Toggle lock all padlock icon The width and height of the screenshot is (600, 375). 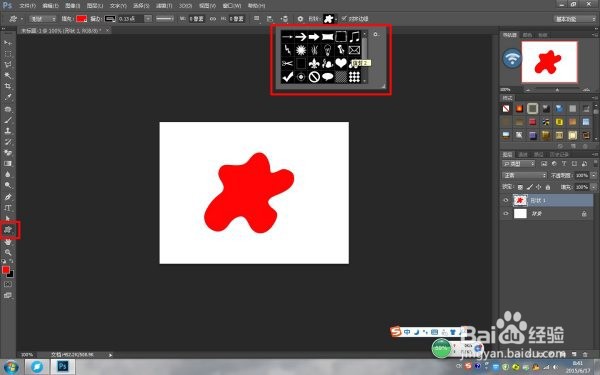pyautogui.click(x=548, y=187)
